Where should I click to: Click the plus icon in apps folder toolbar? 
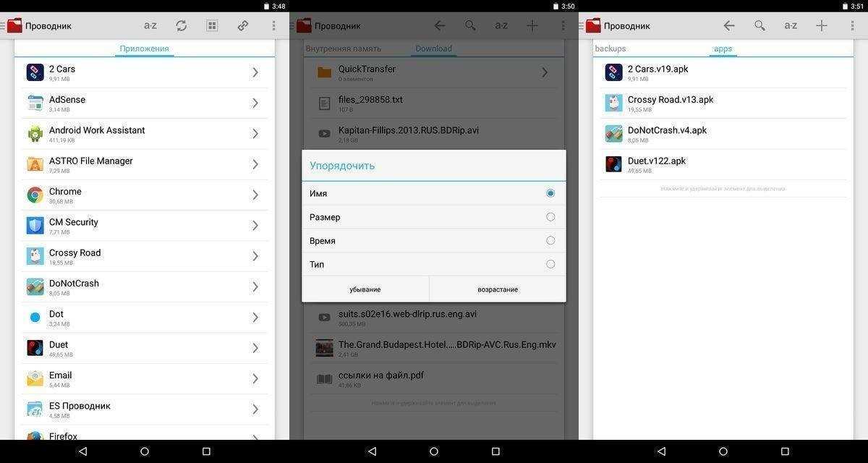[822, 25]
